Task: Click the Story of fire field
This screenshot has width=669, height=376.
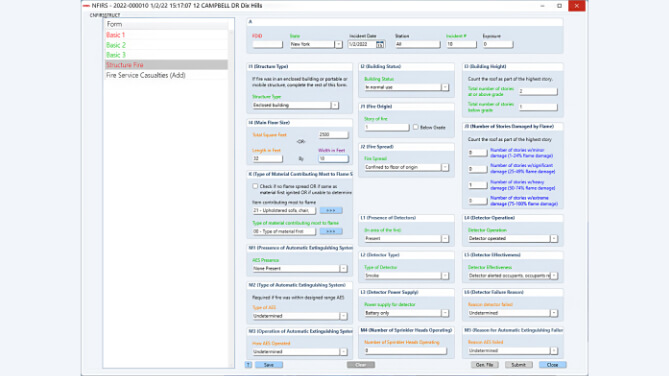Action: click(x=387, y=127)
